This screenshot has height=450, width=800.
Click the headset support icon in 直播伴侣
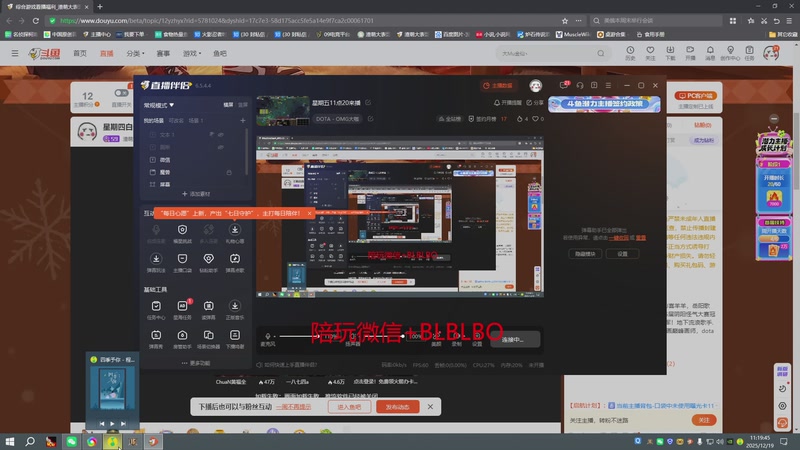[580, 86]
